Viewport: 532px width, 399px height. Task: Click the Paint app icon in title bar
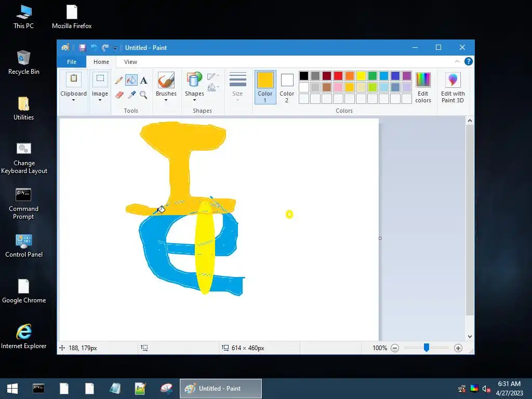tap(65, 47)
